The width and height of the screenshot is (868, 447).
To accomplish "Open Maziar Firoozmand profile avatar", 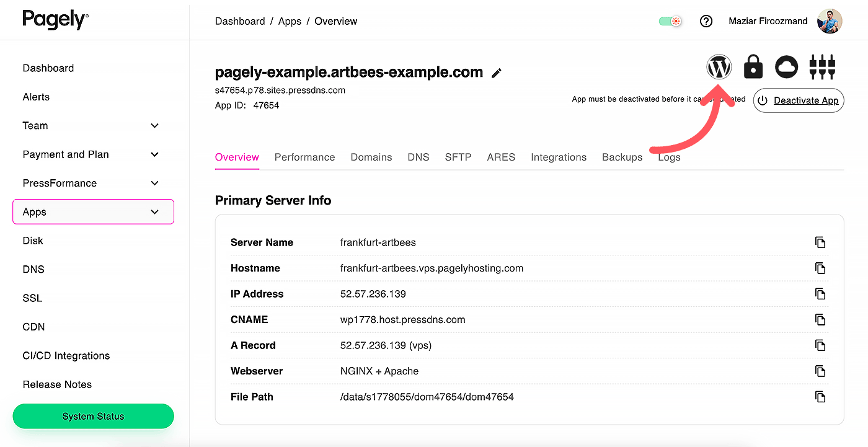I will click(x=830, y=21).
